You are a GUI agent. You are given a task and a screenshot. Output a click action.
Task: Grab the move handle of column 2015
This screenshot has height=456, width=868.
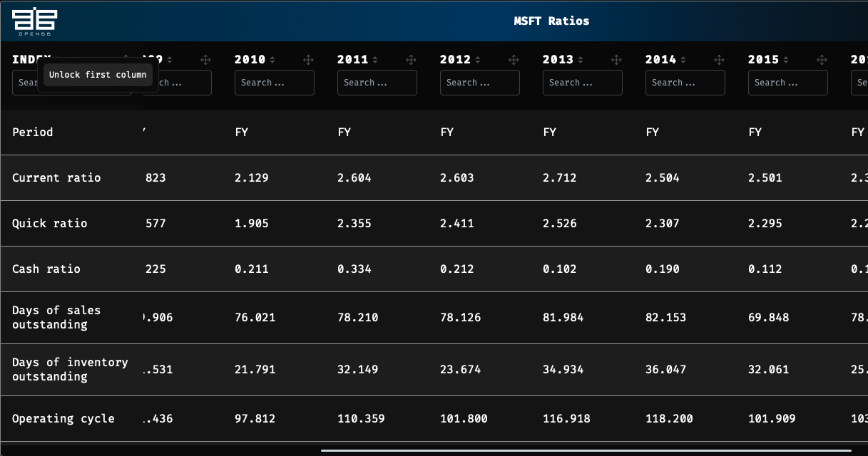(822, 60)
